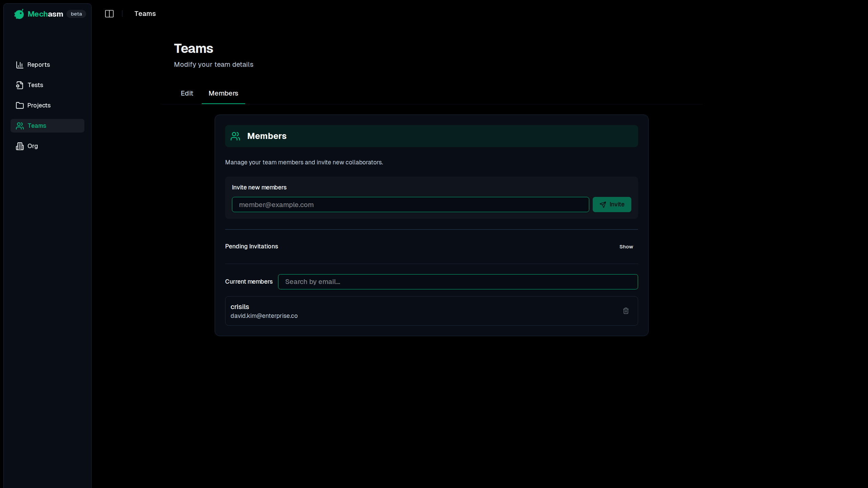Focus the invite email input field
Screen dimensions: 868x488
coord(410,205)
